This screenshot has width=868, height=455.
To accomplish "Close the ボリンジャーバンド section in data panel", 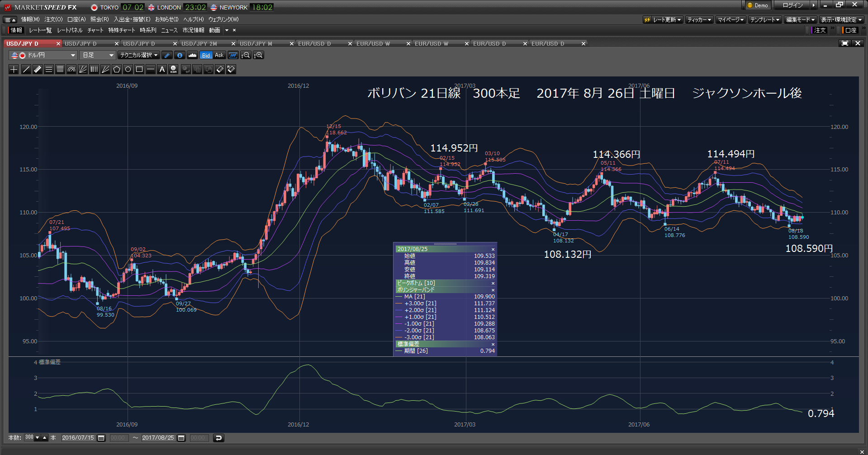I will click(493, 290).
